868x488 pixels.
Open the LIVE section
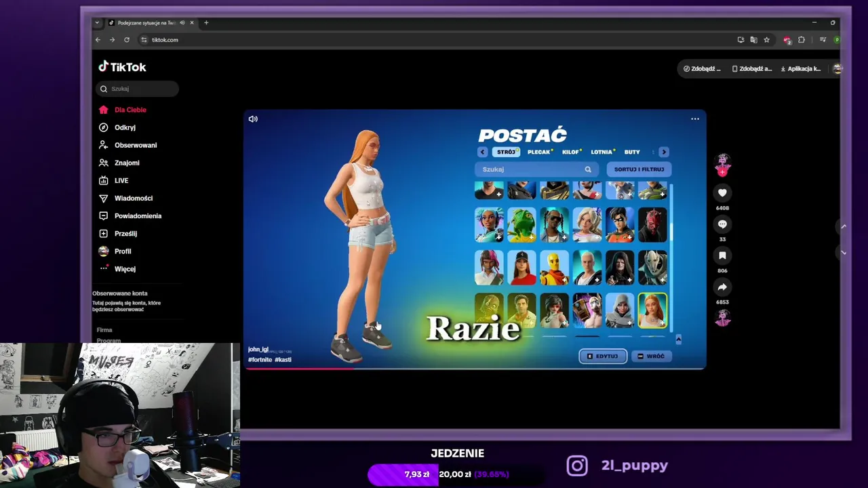(113, 180)
